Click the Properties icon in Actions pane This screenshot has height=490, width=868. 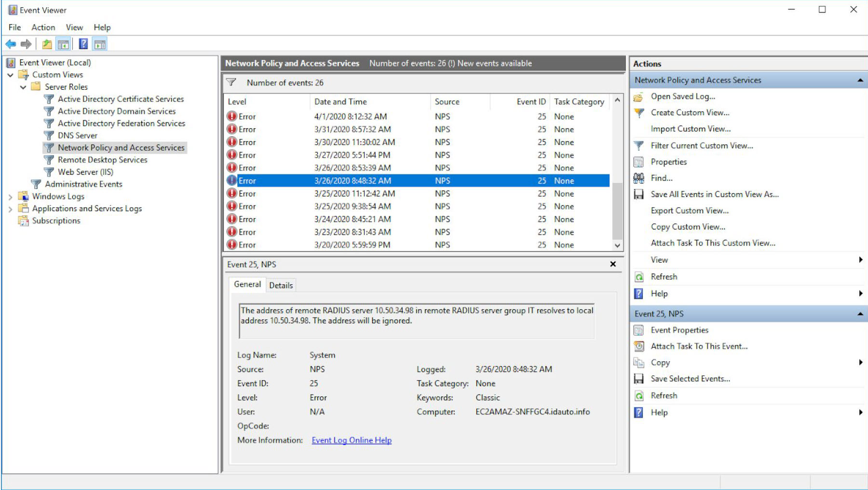(638, 162)
